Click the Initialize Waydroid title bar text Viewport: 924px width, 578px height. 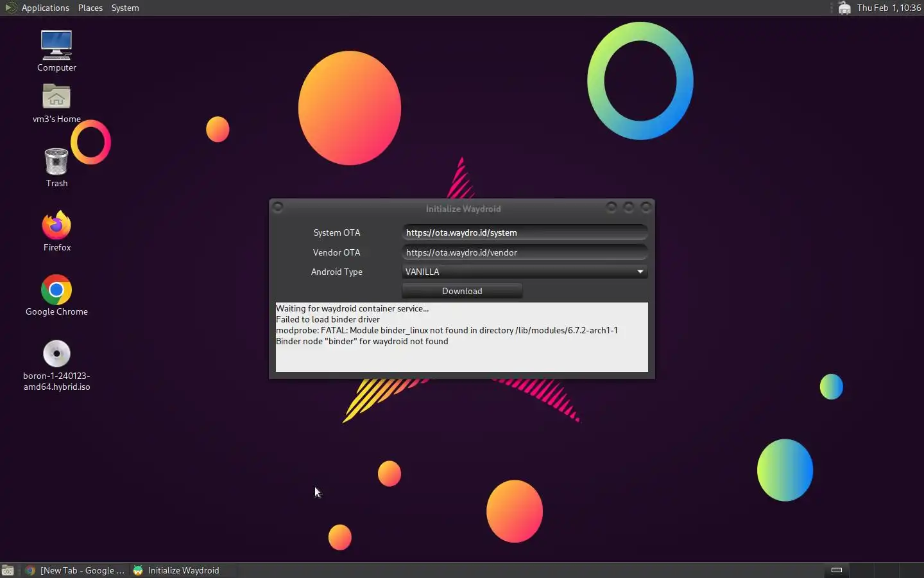(x=463, y=209)
